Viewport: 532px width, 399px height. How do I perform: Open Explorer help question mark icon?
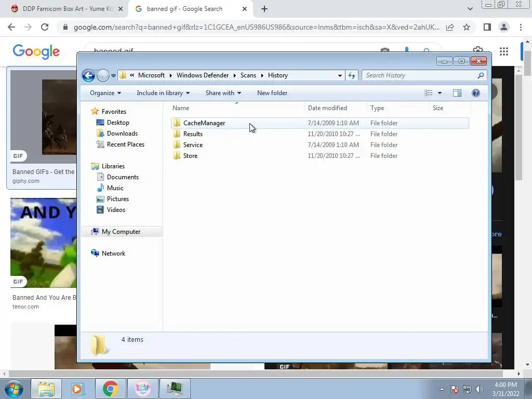click(476, 93)
